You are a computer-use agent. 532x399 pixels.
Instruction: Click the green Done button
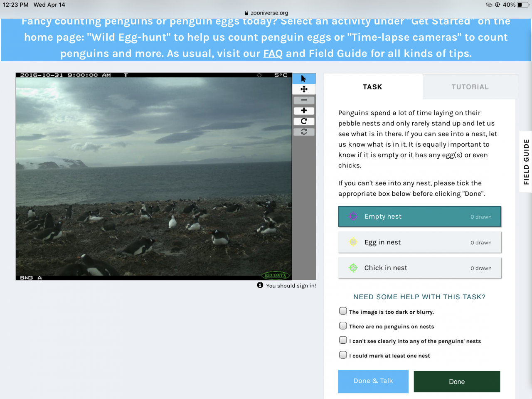[457, 382]
